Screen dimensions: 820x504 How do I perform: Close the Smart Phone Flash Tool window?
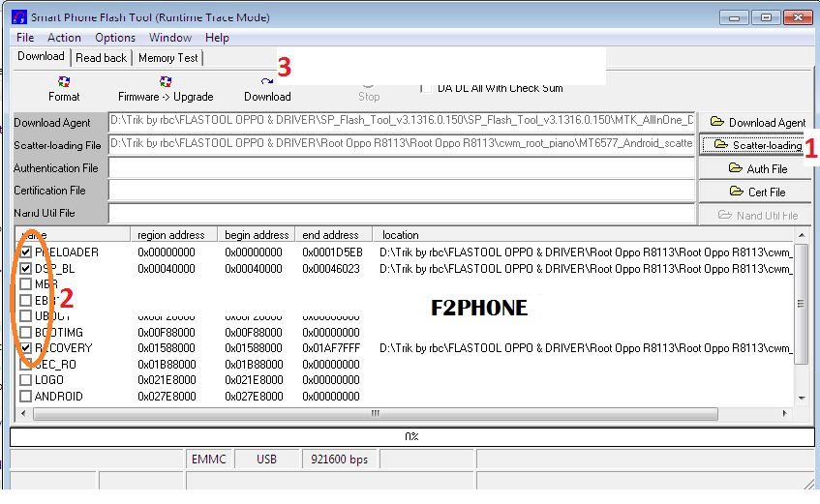pyautogui.click(x=798, y=17)
